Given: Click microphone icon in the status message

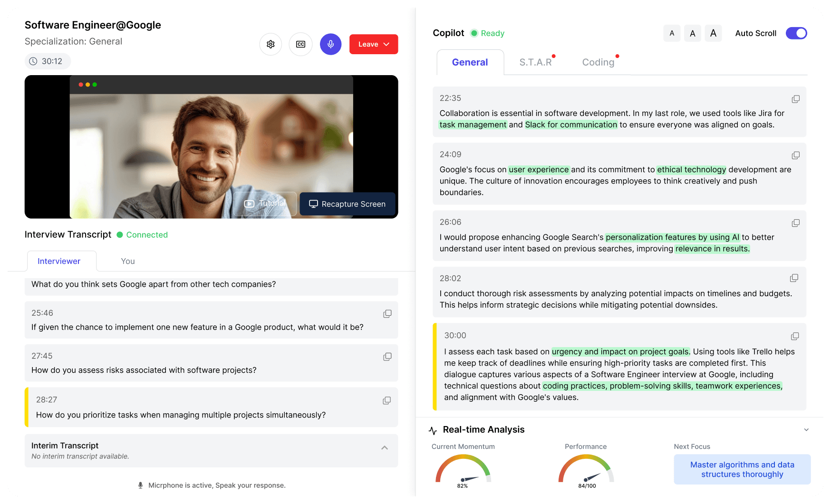Looking at the screenshot, I should point(140,485).
